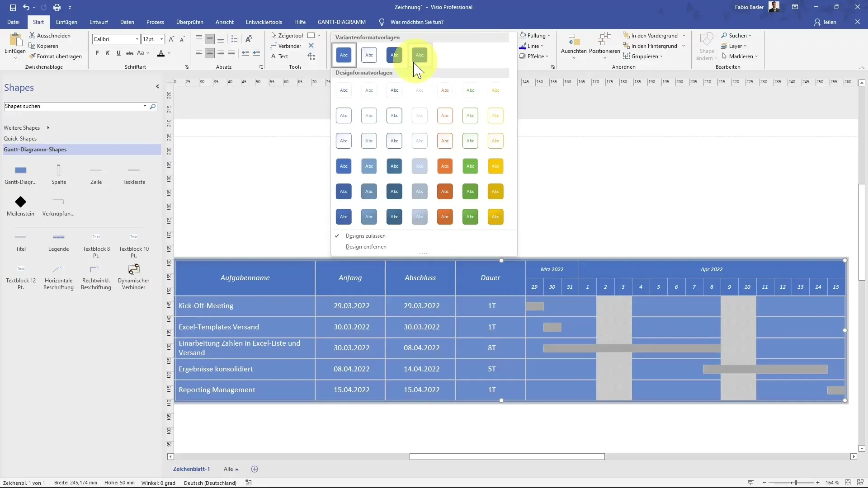Open the Füllung dropdown
868x488 pixels.
[x=535, y=35]
